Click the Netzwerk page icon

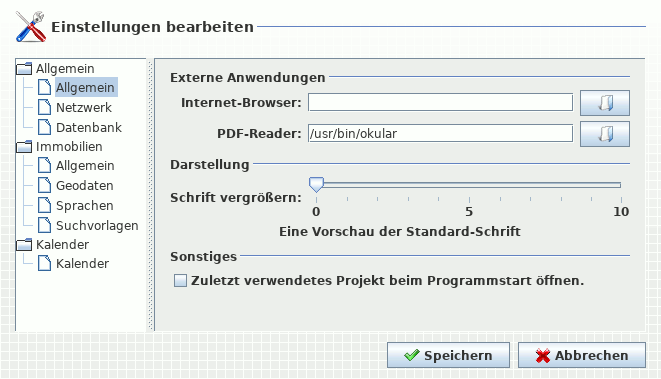point(44,107)
